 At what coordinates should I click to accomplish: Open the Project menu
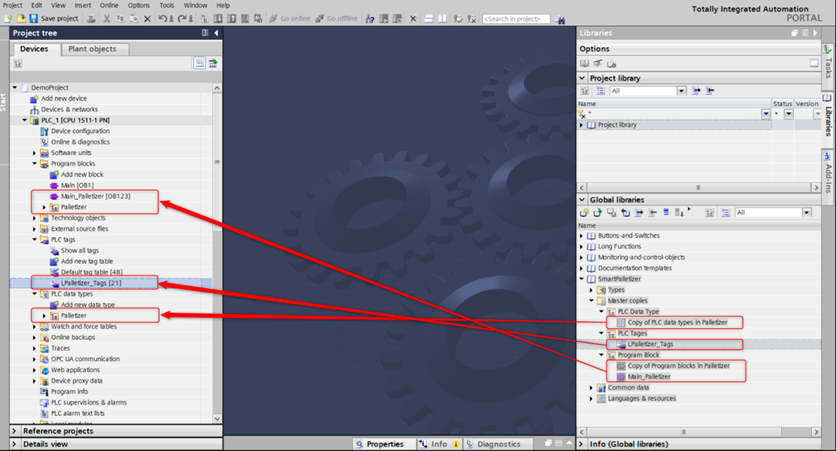13,5
